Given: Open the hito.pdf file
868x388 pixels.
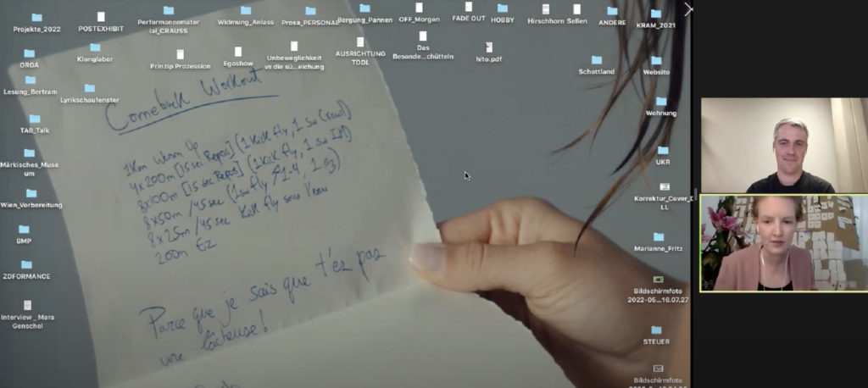Looking at the screenshot, I should [489, 47].
